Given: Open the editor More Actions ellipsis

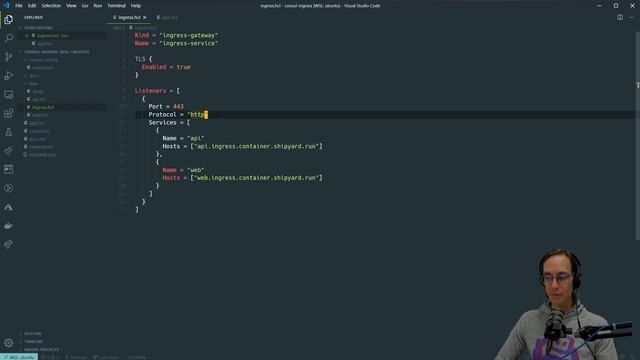Looking at the screenshot, I should click(631, 17).
